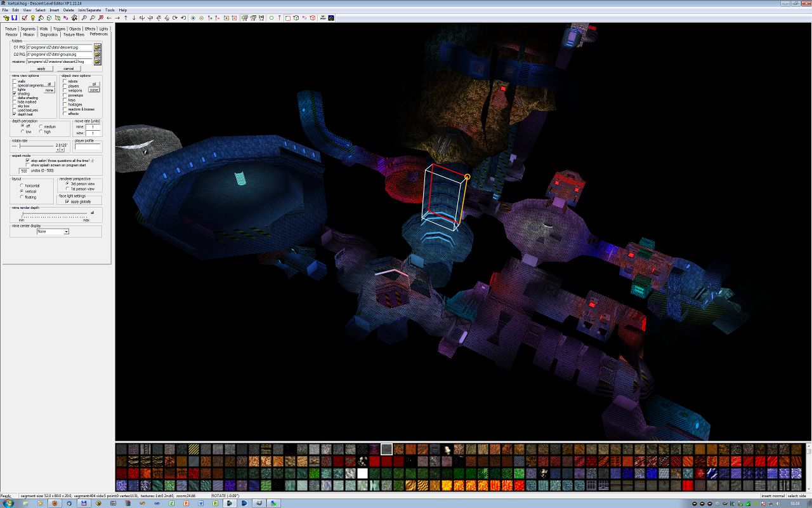Screen dimensions: 812x508
Task: Open the mine center display dropdown
Action: pyautogui.click(x=66, y=232)
